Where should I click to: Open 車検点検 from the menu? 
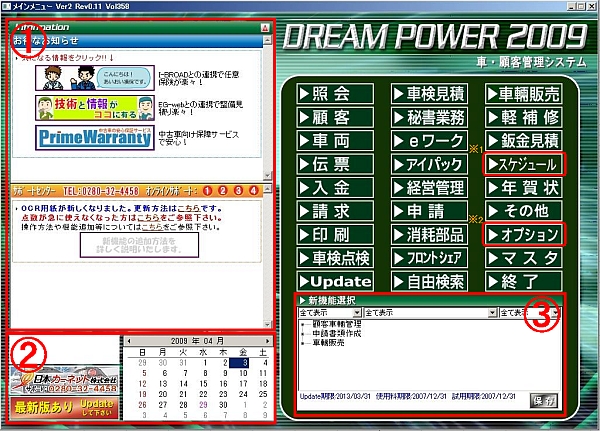click(335, 258)
